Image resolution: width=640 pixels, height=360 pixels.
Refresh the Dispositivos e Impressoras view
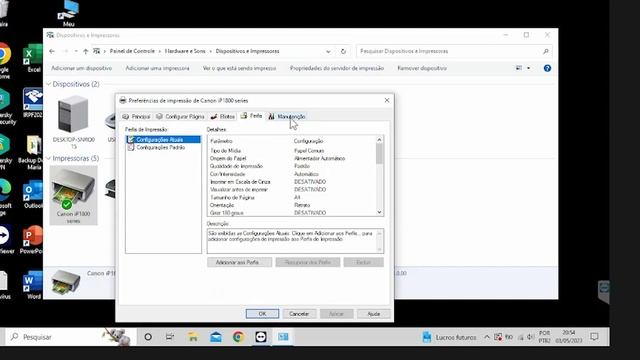point(343,51)
